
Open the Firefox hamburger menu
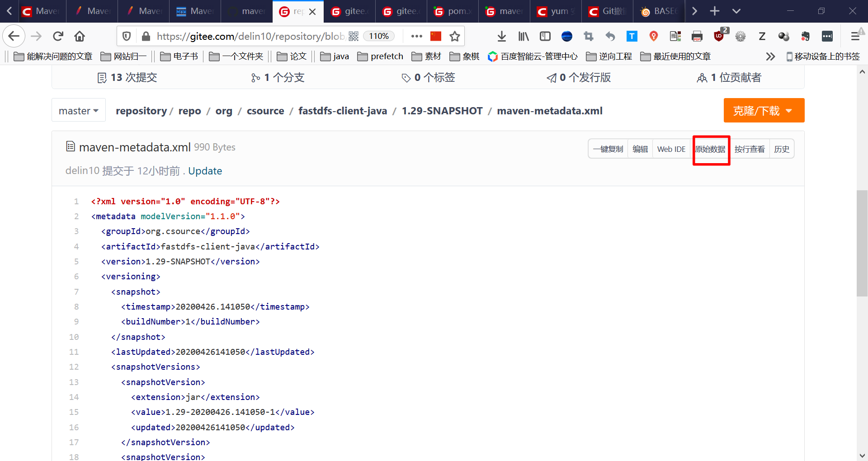pos(855,36)
